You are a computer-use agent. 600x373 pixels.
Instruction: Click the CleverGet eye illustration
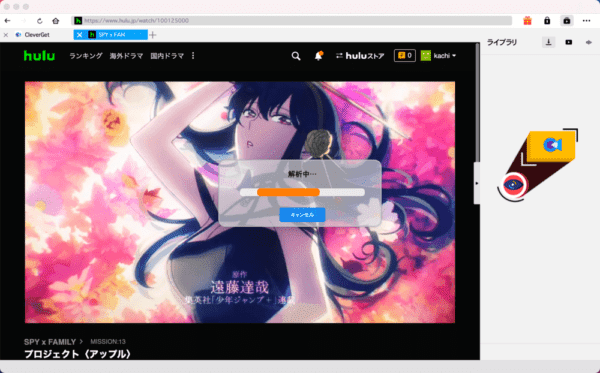coord(513,185)
